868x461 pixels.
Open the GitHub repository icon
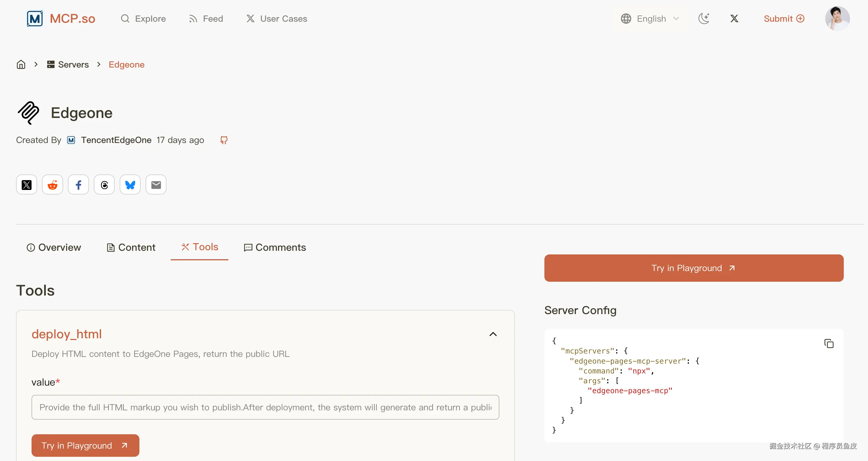224,140
